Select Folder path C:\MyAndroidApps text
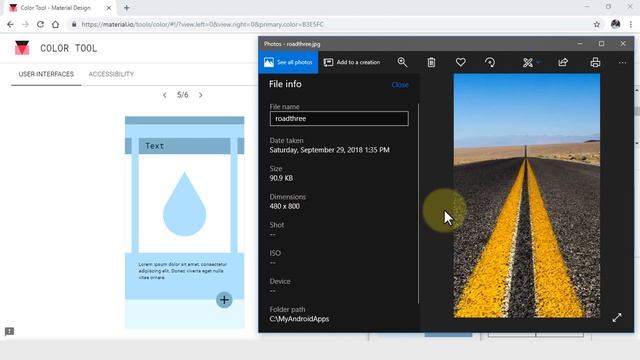This screenshot has width=640, height=360. [299, 319]
